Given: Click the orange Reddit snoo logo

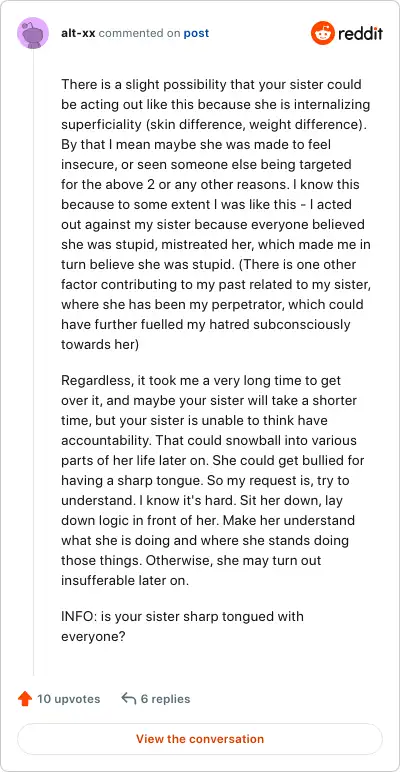Looking at the screenshot, I should (x=323, y=33).
